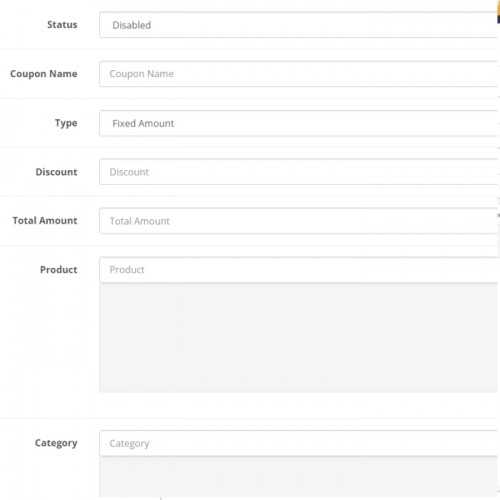
Task: Click the bold Type label
Action: tap(66, 123)
